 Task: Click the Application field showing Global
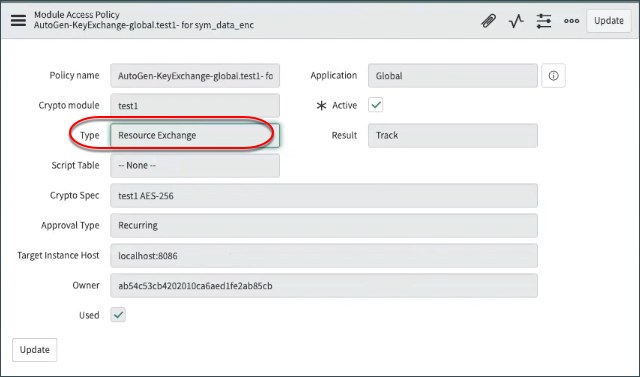click(453, 75)
